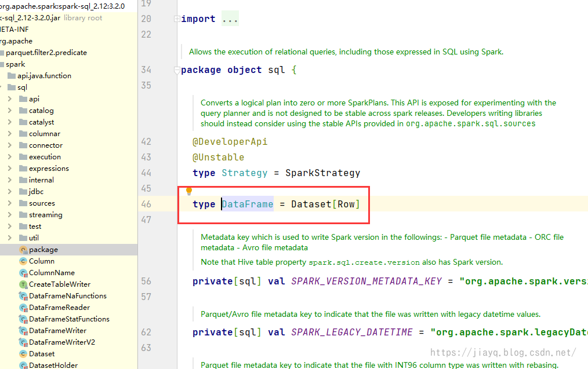Click the Dataset class icon
This screenshot has width=588, height=369.
pyautogui.click(x=23, y=354)
